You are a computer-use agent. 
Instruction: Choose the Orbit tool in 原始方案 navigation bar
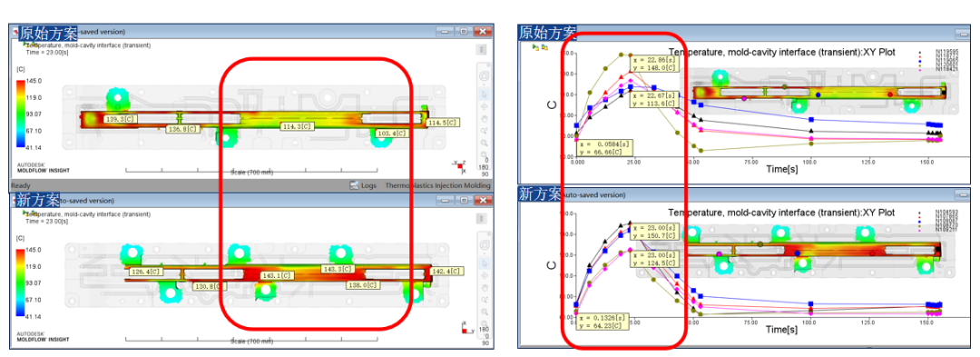click(485, 106)
